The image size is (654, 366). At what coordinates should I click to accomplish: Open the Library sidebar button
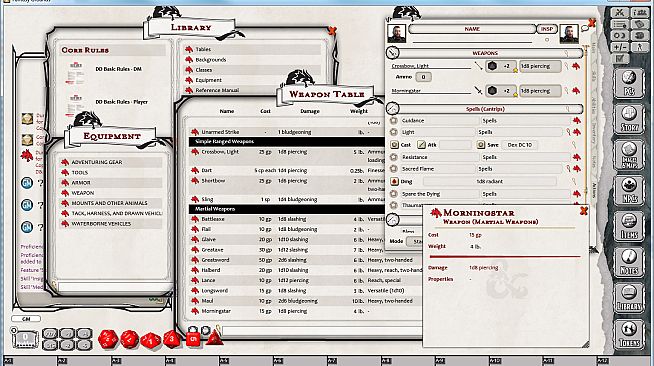pos(629,298)
